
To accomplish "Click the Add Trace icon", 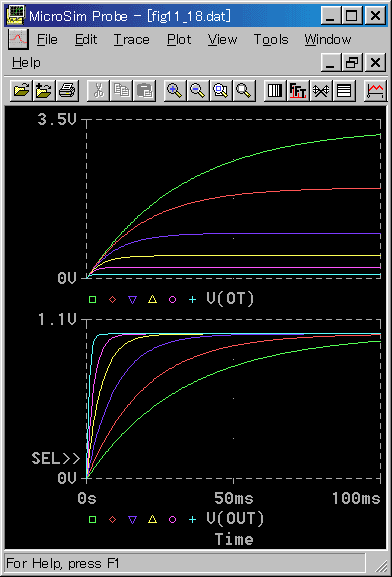I will click(375, 90).
